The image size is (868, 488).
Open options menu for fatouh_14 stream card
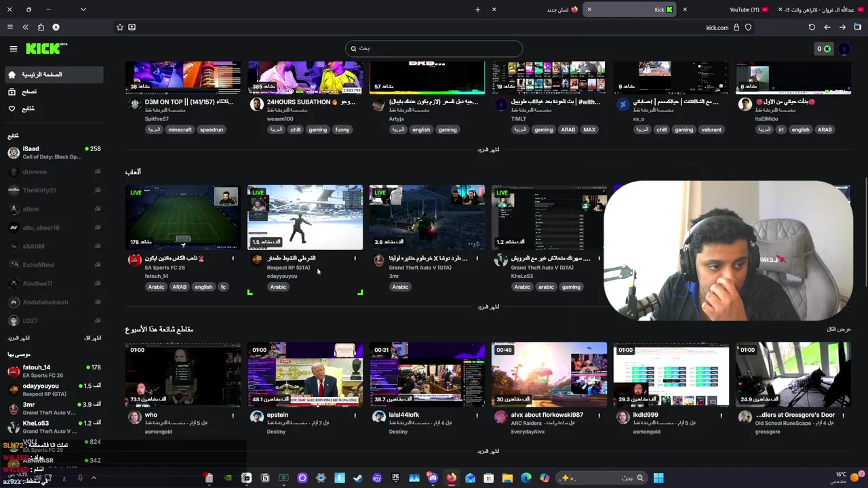[x=233, y=258]
